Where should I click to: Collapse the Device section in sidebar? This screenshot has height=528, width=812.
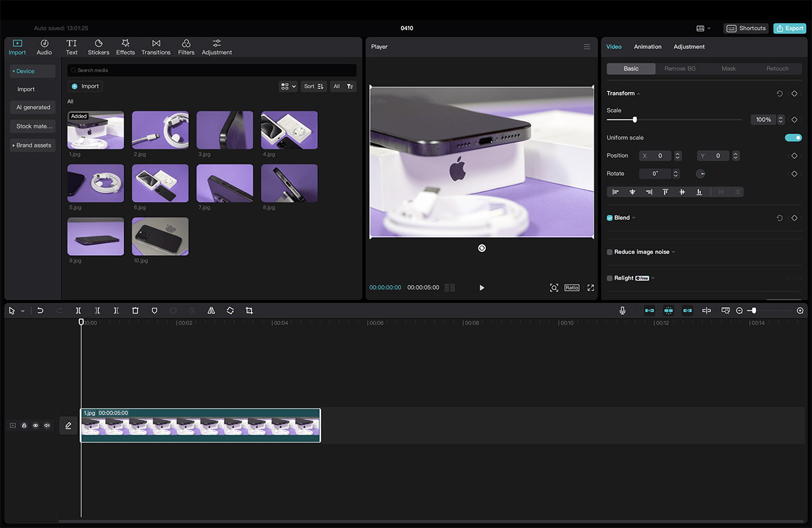tap(13, 71)
